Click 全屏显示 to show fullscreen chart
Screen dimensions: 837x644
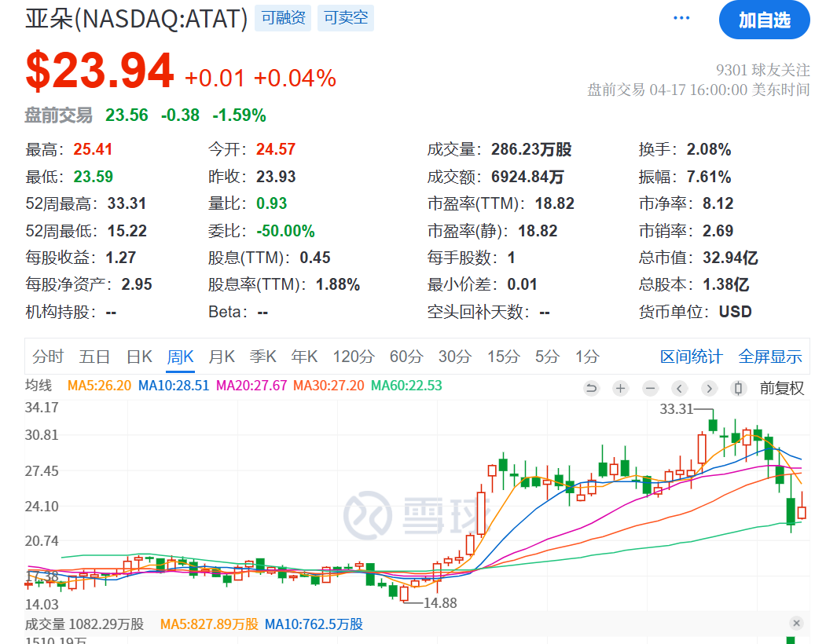(x=770, y=357)
